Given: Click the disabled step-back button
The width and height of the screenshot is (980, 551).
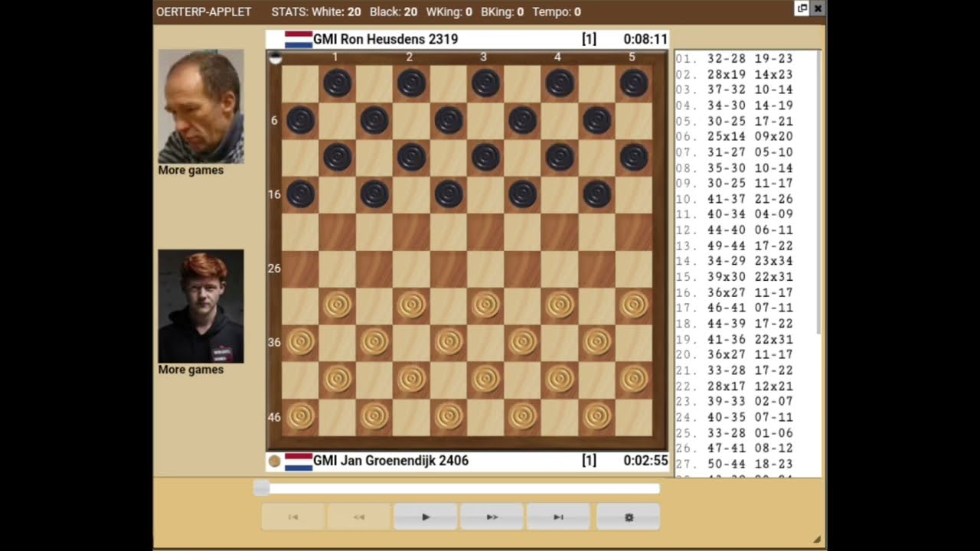Looking at the screenshot, I should tap(359, 517).
